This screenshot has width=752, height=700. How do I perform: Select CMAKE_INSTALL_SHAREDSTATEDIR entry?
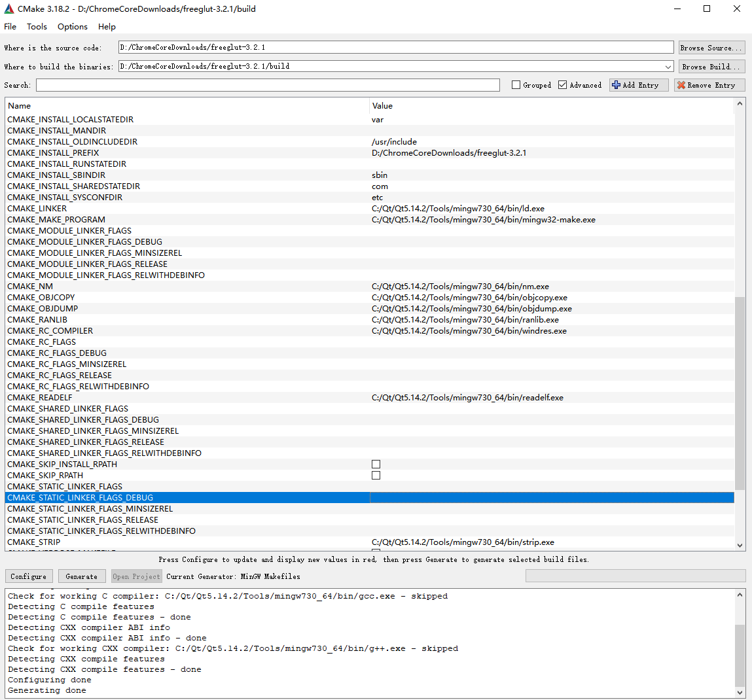(x=369, y=186)
